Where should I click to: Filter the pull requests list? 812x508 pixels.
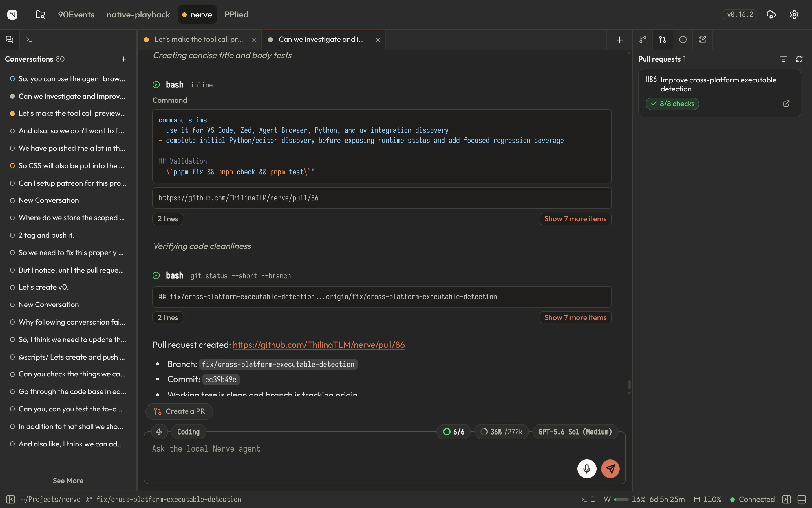(x=784, y=59)
